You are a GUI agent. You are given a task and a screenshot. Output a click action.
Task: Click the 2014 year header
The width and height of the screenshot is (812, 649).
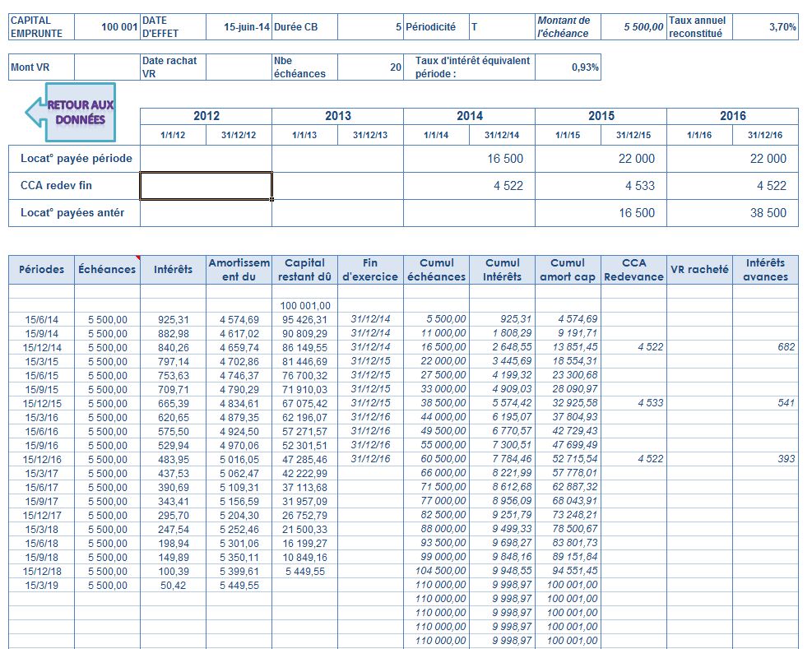[469, 116]
